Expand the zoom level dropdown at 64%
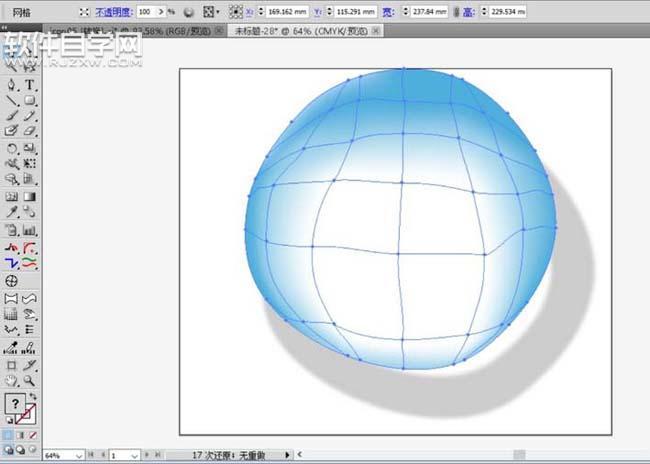This screenshot has width=650, height=464. pos(78,456)
